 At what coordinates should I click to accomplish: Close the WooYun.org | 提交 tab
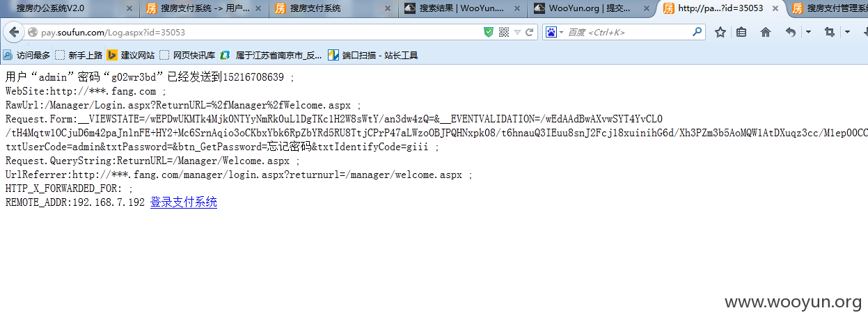(647, 8)
